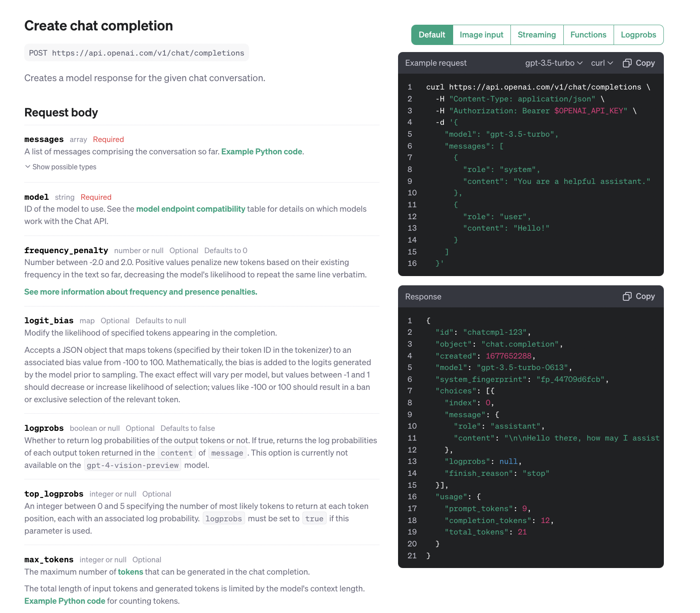Open model endpoint compatibility link
Viewport: 700px width, 613px height.
pyautogui.click(x=190, y=209)
